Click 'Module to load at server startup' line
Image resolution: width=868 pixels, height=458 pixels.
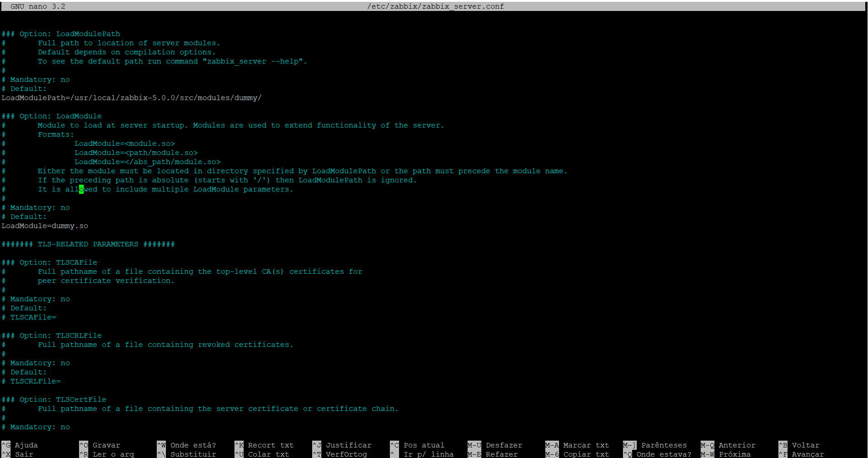tap(241, 125)
